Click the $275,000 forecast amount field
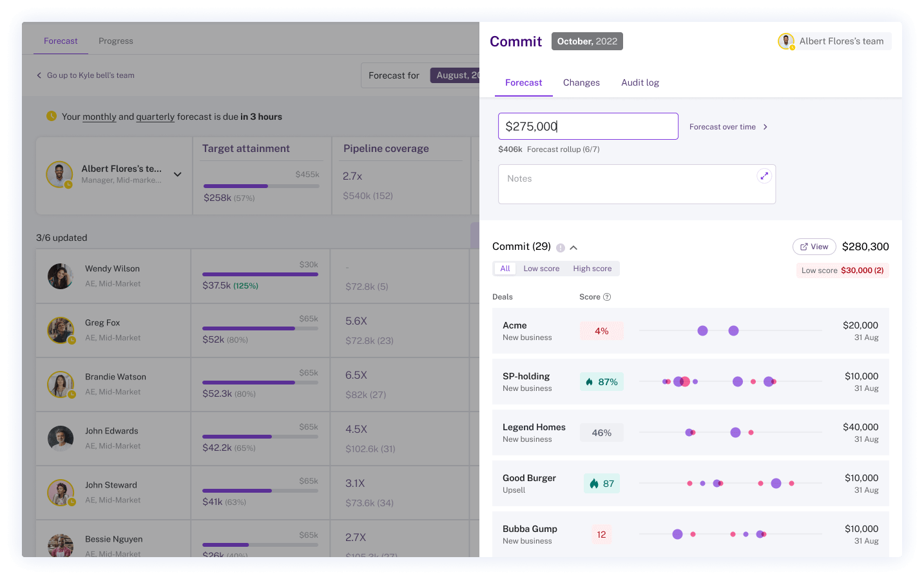The image size is (924, 579). (588, 126)
